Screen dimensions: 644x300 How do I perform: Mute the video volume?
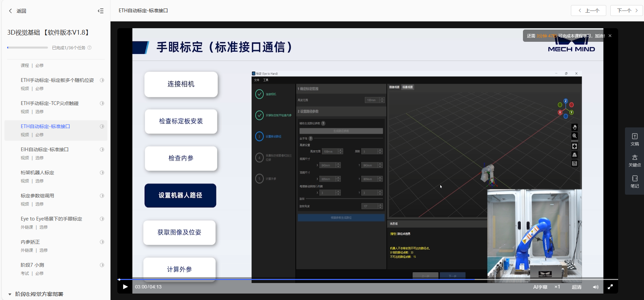[x=596, y=287]
